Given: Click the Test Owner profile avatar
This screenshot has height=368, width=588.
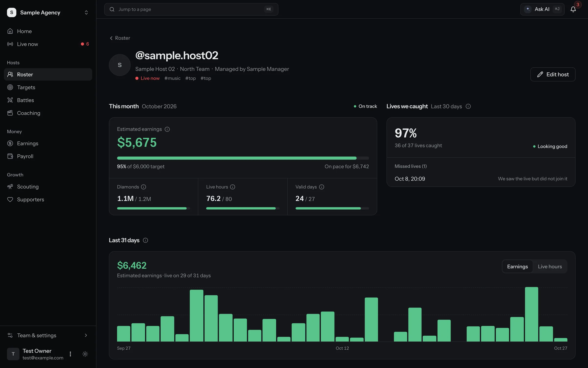Looking at the screenshot, I should (x=13, y=354).
